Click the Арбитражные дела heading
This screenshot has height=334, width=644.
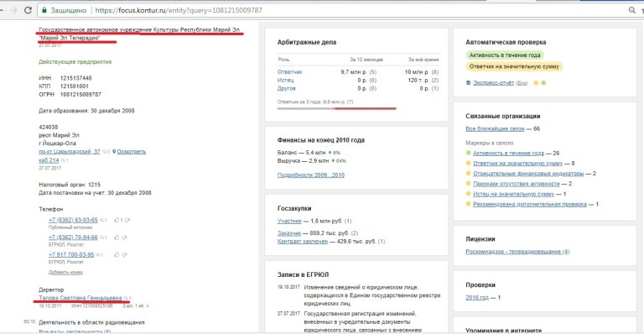coord(307,42)
